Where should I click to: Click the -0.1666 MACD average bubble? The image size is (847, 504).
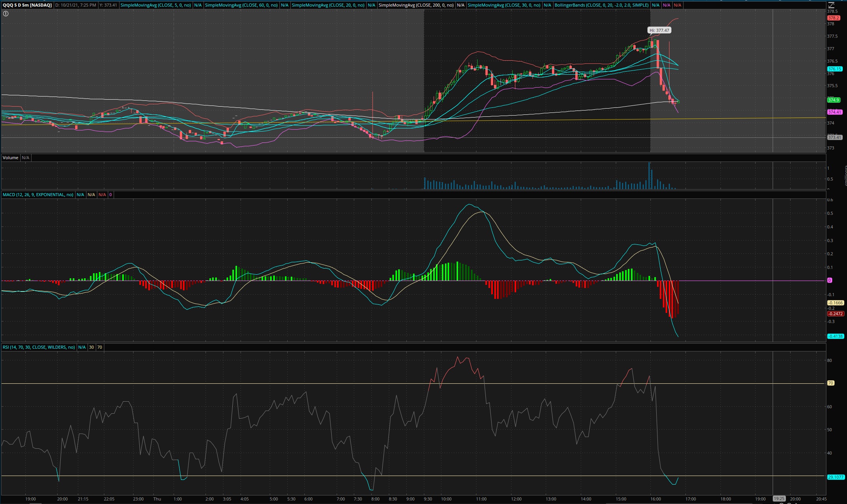point(835,303)
